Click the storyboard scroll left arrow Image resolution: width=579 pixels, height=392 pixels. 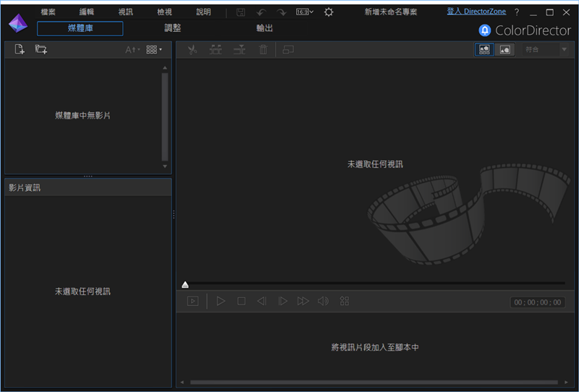pos(182,383)
